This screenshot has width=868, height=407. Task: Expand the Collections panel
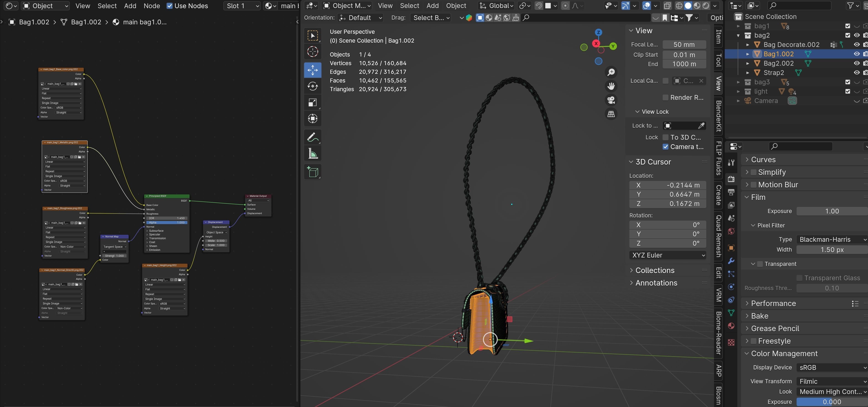[x=655, y=270]
